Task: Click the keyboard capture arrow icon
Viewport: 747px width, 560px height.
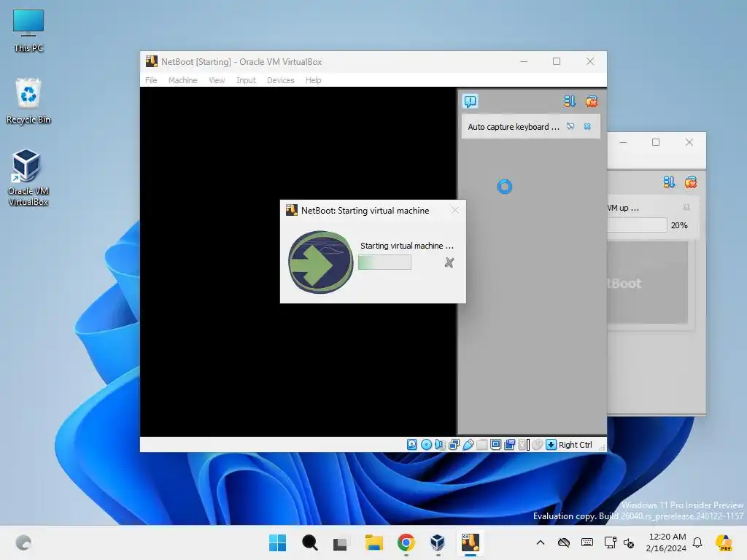Action: coord(551,444)
